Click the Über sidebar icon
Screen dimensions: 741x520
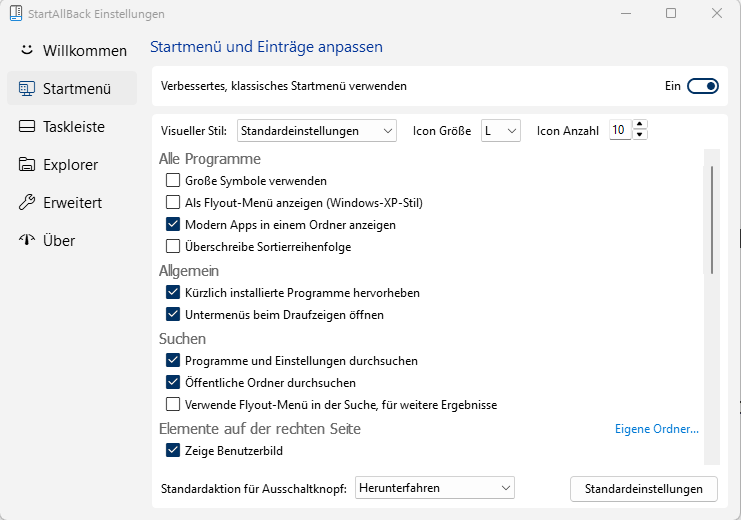(x=27, y=241)
